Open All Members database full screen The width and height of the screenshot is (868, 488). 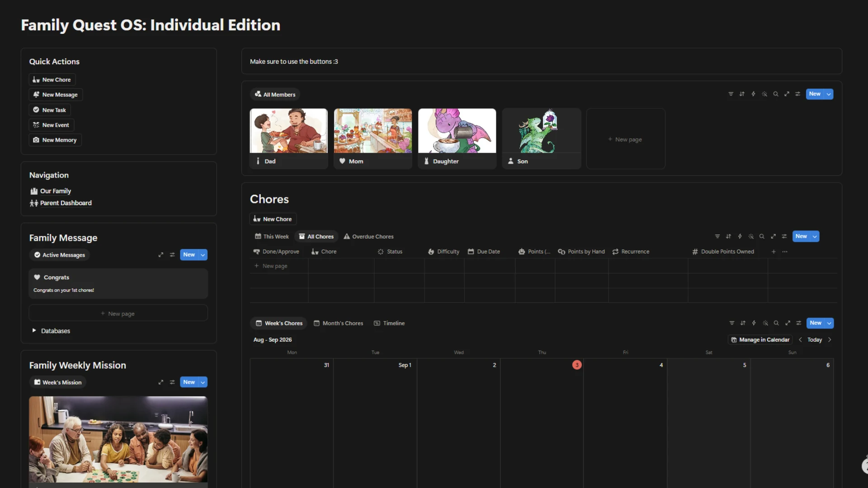pyautogui.click(x=787, y=94)
